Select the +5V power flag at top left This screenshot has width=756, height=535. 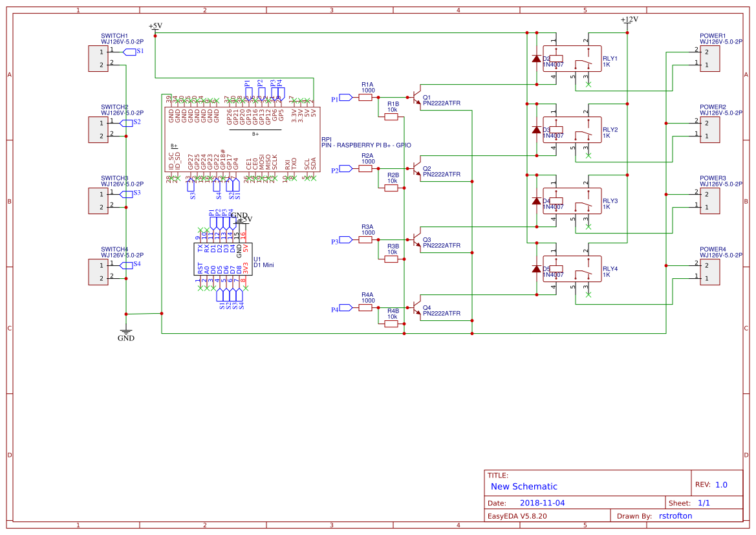pyautogui.click(x=155, y=28)
